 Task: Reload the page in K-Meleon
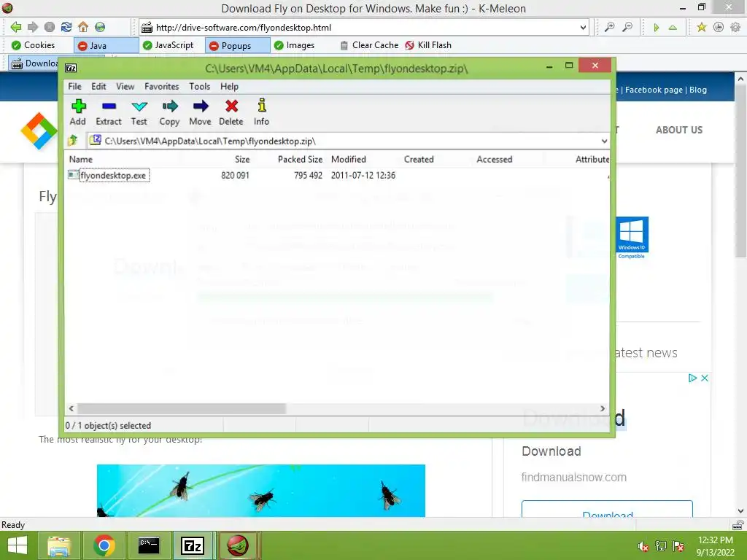66,27
